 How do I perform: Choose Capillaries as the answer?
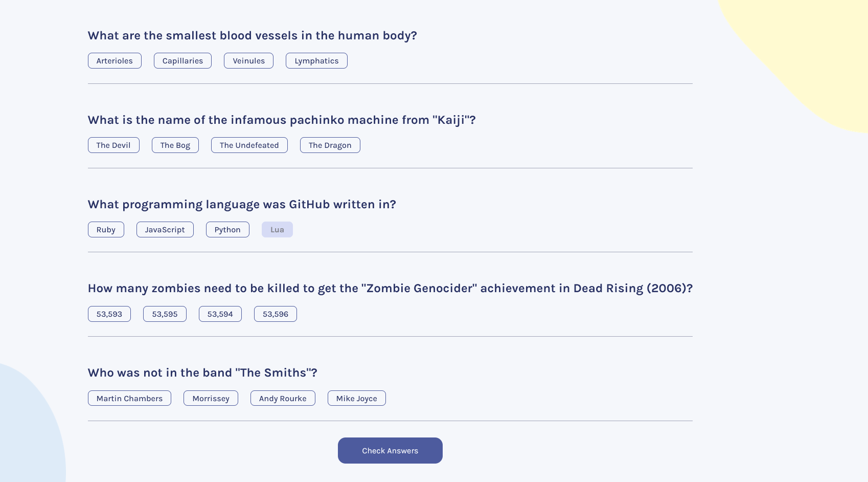[x=182, y=61]
